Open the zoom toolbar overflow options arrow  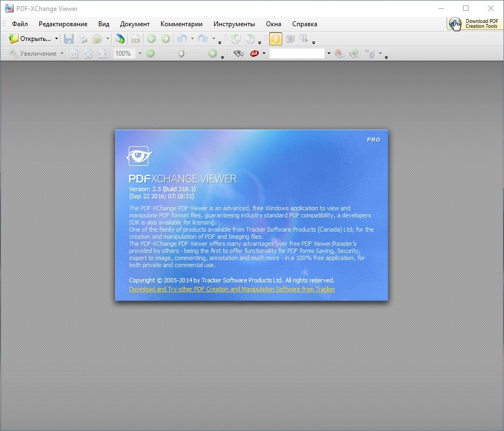tap(222, 57)
